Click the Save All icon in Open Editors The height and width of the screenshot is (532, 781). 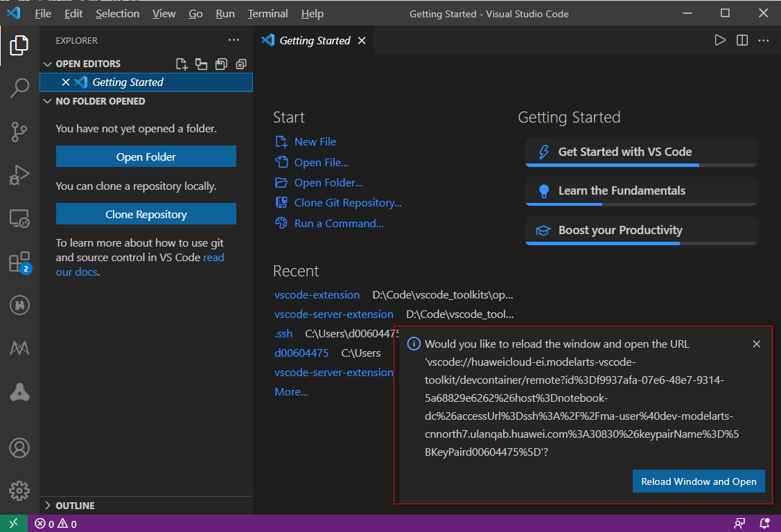221,64
